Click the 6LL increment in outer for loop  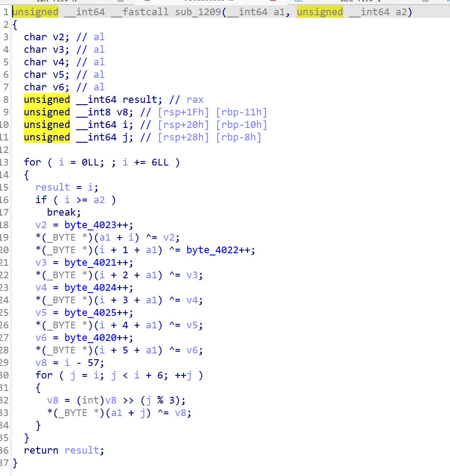[160, 162]
